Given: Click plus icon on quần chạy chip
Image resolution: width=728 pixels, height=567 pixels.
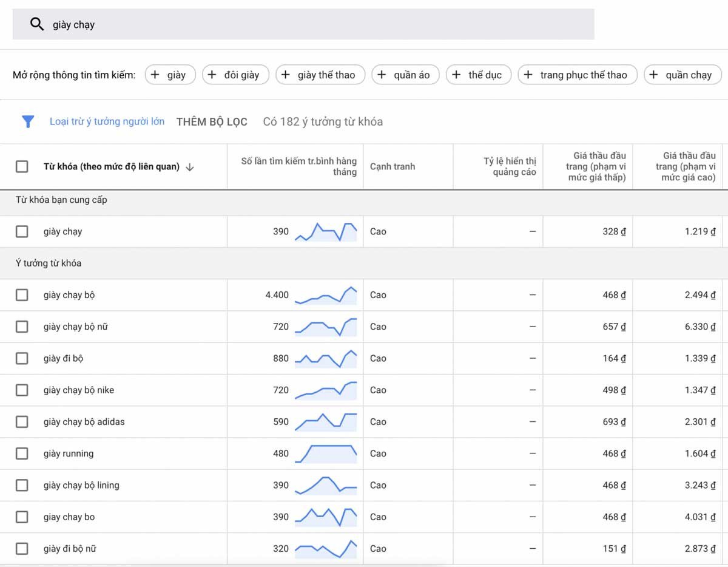Looking at the screenshot, I should [x=653, y=75].
